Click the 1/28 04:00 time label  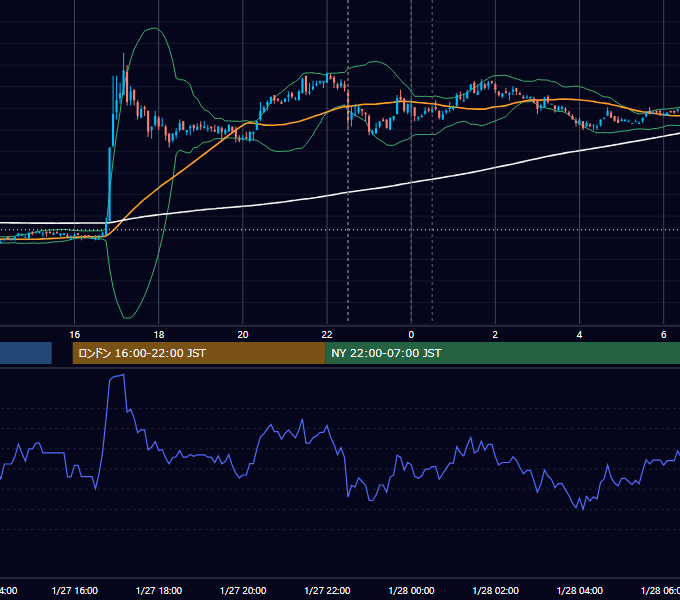(579, 590)
